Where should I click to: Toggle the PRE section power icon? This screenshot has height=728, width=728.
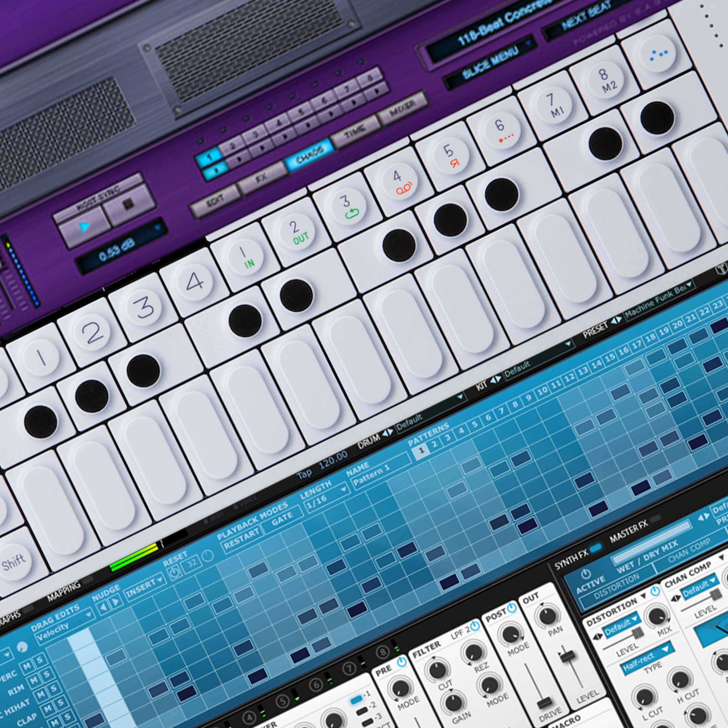coord(402,662)
